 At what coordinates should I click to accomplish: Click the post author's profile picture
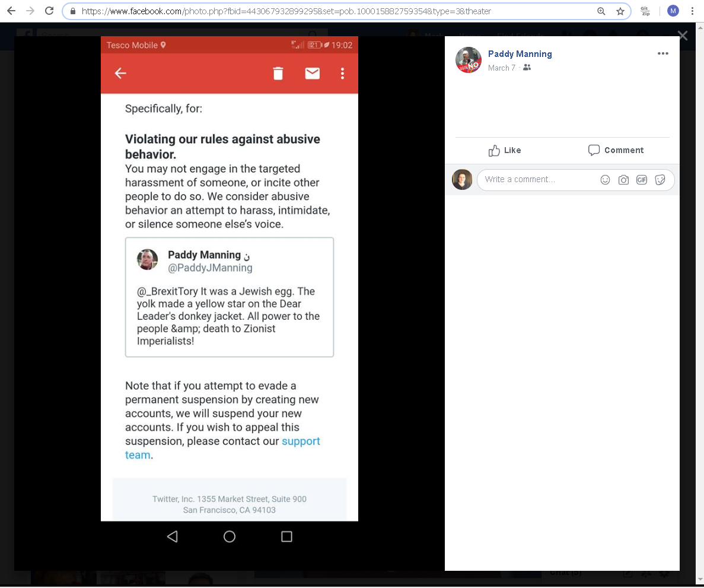coord(468,60)
